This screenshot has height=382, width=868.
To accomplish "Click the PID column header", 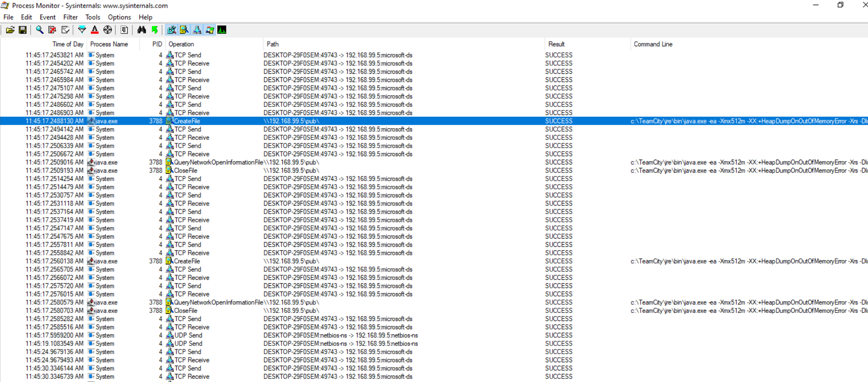I will pyautogui.click(x=153, y=44).
